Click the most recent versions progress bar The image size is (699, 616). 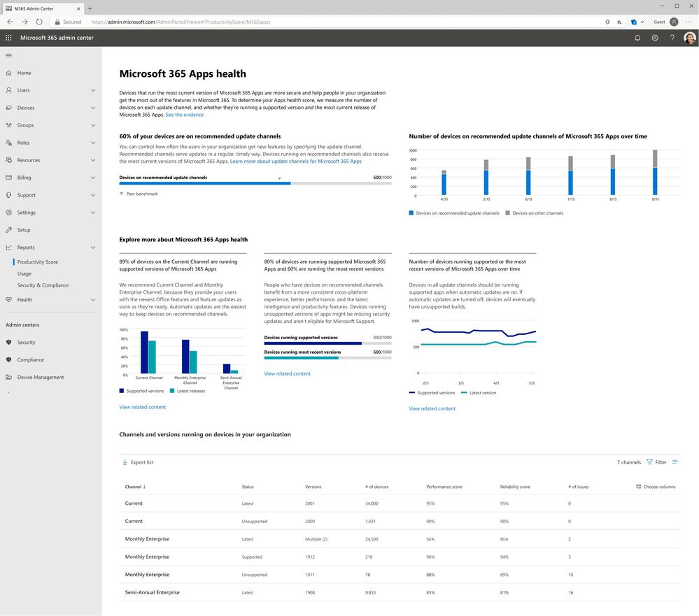pyautogui.click(x=327, y=358)
